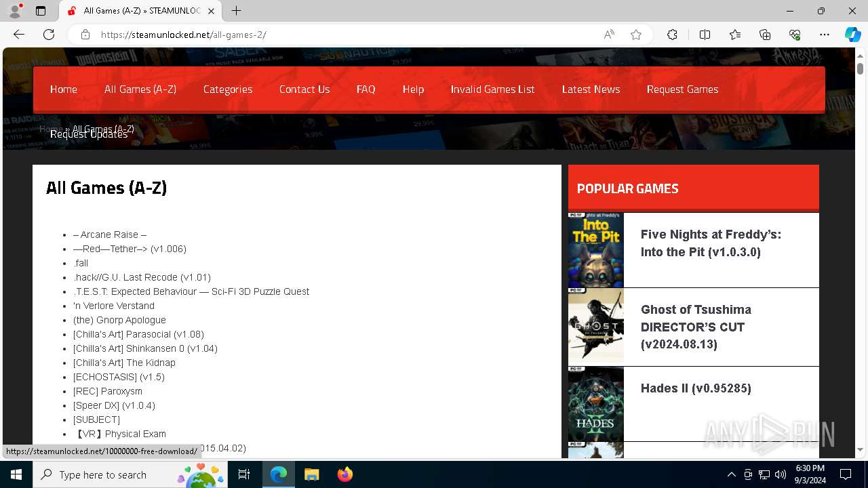Click the browser Back arrow
The width and height of the screenshot is (868, 488).
[19, 35]
